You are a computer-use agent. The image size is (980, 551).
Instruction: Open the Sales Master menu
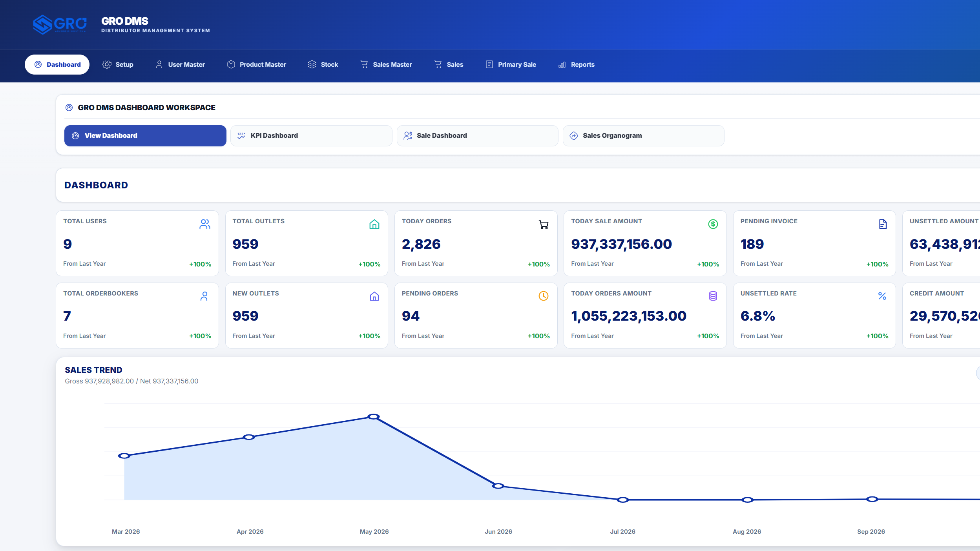point(386,64)
